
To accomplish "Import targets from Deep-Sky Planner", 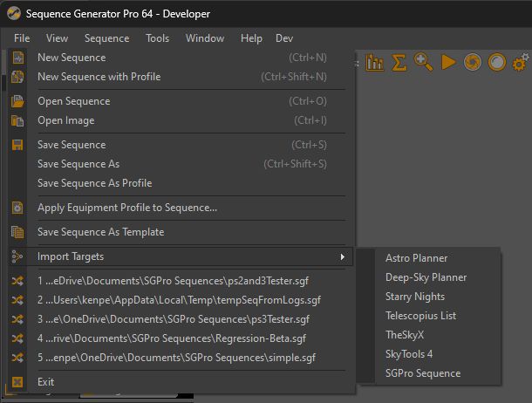I will 429,277.
